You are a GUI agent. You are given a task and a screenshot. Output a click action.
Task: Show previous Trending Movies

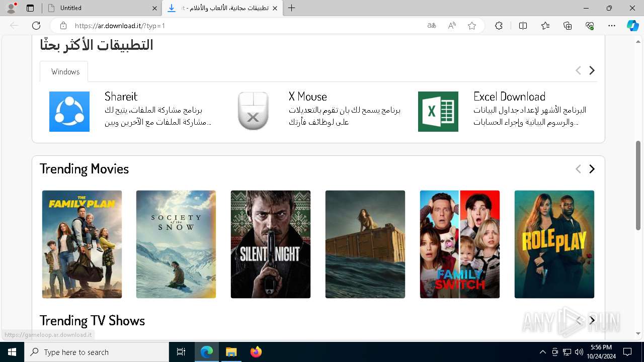578,169
